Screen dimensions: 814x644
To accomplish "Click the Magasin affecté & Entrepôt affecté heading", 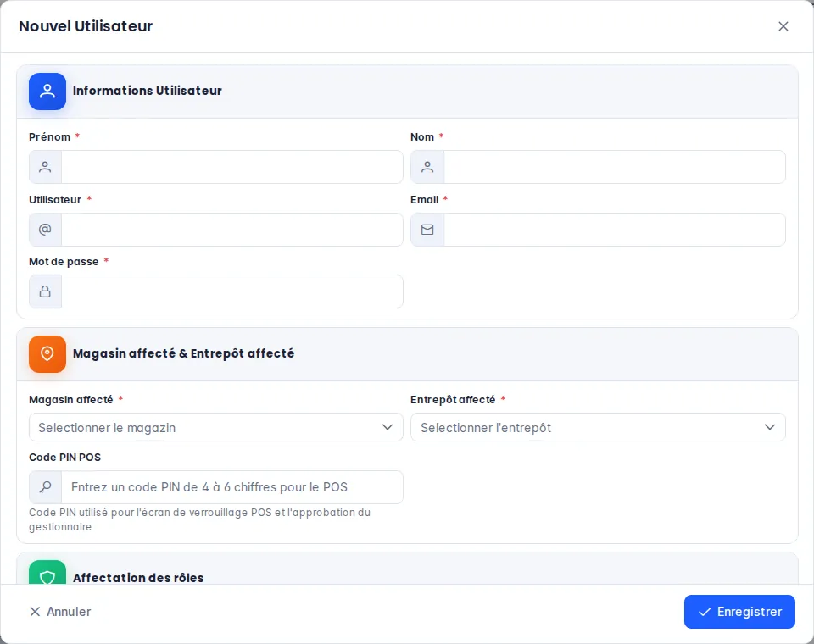I will point(184,353).
